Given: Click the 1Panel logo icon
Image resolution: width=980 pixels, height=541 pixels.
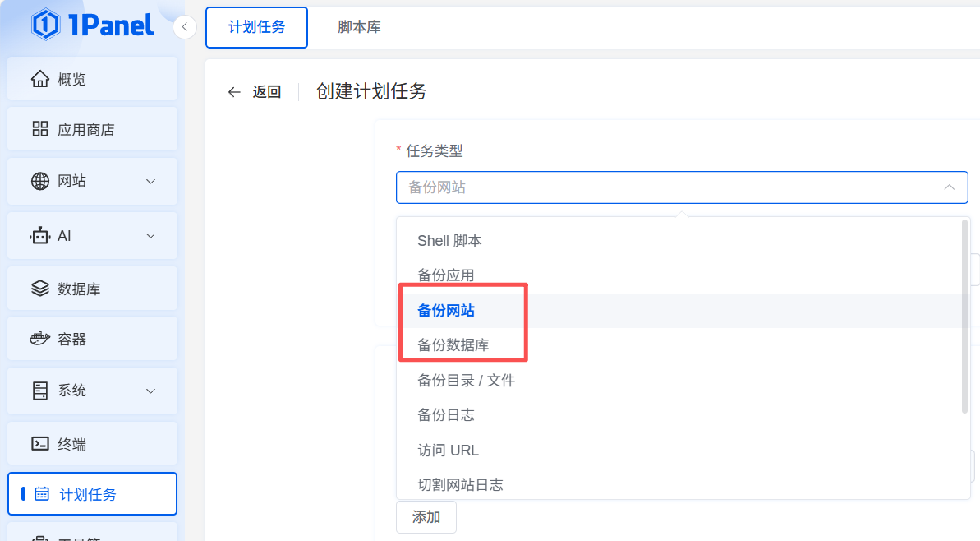Looking at the screenshot, I should click(45, 25).
